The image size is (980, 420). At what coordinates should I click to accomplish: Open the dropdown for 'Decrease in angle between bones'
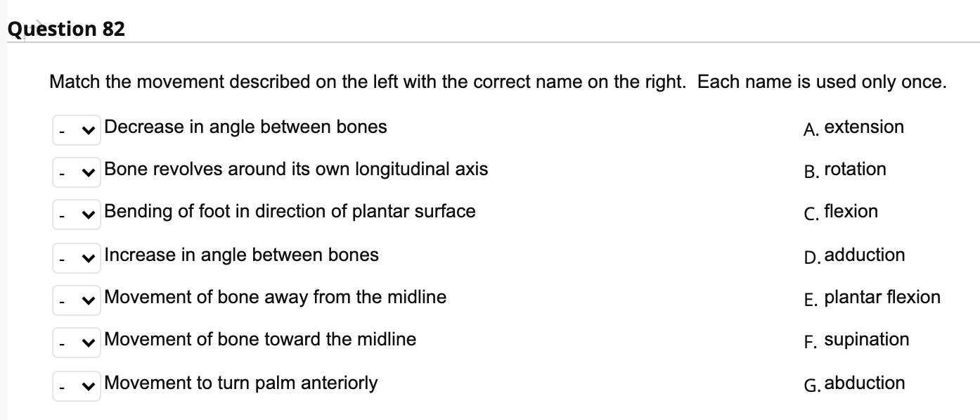[x=76, y=129]
